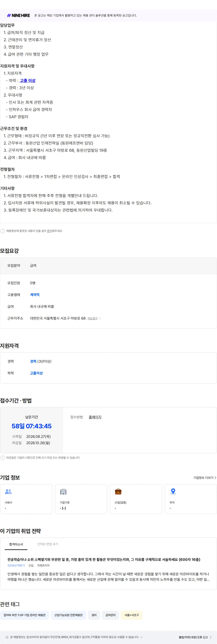Click the 위치 map pin icon
This screenshot has width=217, height=644.
pyautogui.click(x=173, y=492)
